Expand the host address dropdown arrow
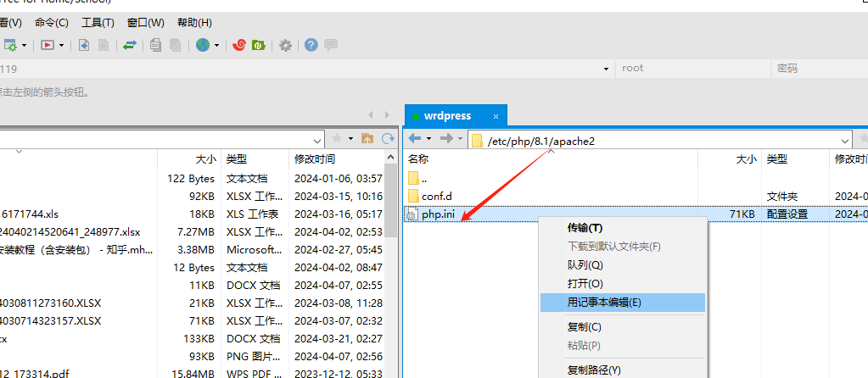The height and width of the screenshot is (378, 868). (x=606, y=69)
